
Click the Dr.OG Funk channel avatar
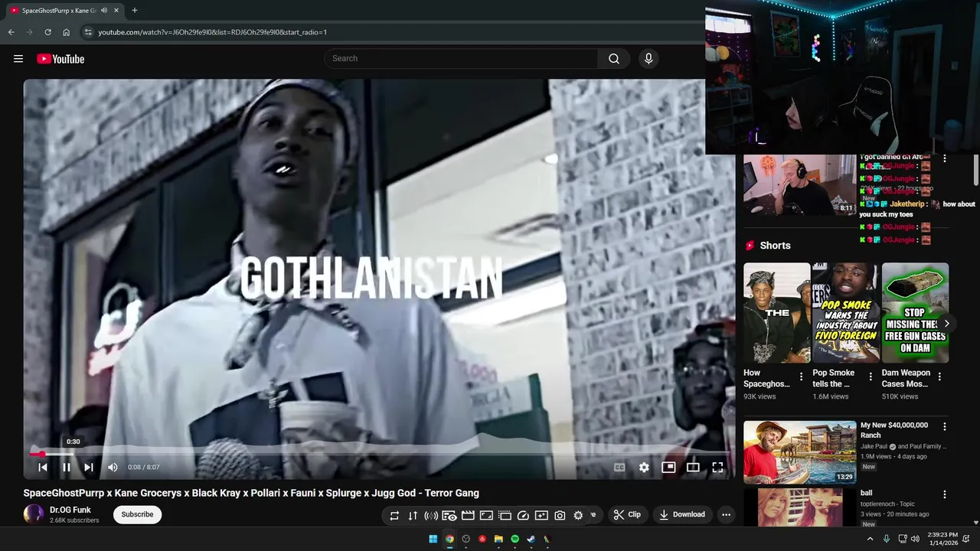pyautogui.click(x=34, y=514)
